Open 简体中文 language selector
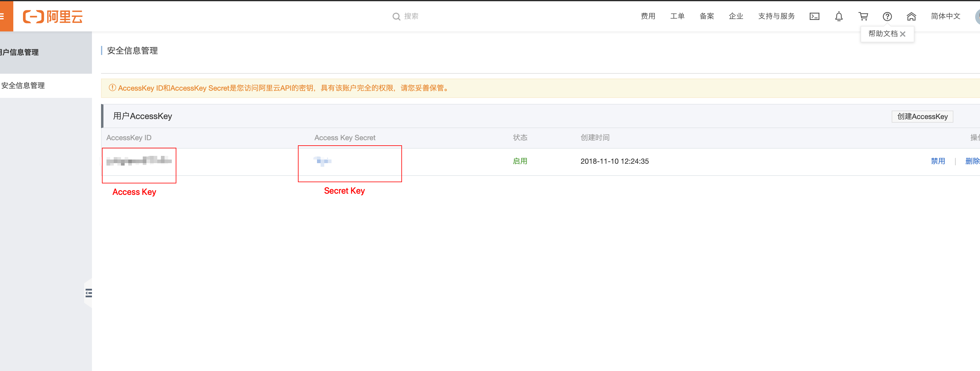 946,16
